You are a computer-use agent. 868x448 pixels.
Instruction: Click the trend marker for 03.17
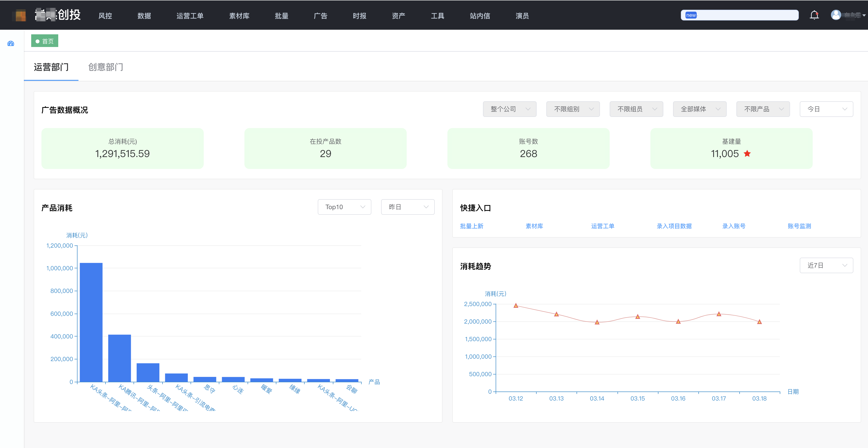[x=719, y=314]
